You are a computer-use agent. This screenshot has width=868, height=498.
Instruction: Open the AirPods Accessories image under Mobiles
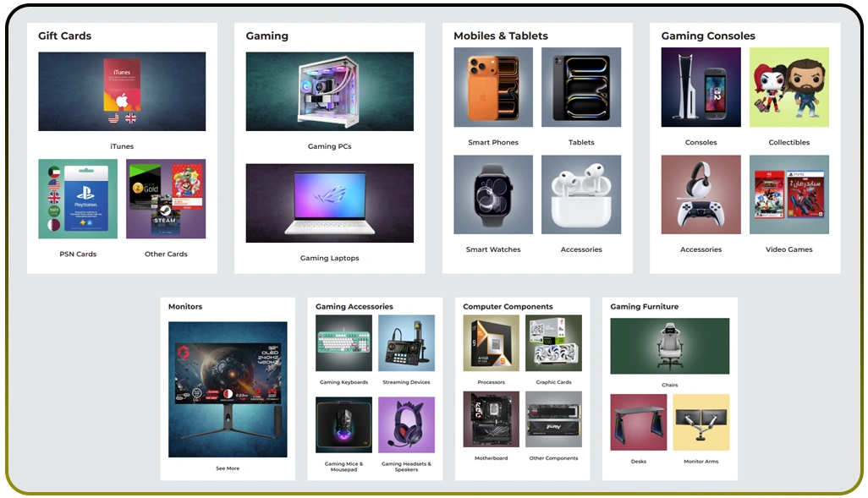click(x=581, y=194)
